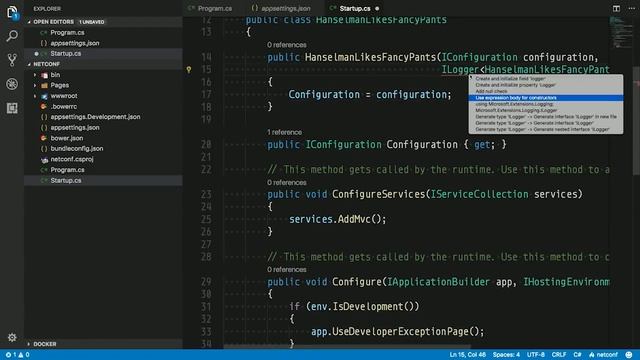
Task: Open the editor more actions ellipsis
Action: coord(631,8)
